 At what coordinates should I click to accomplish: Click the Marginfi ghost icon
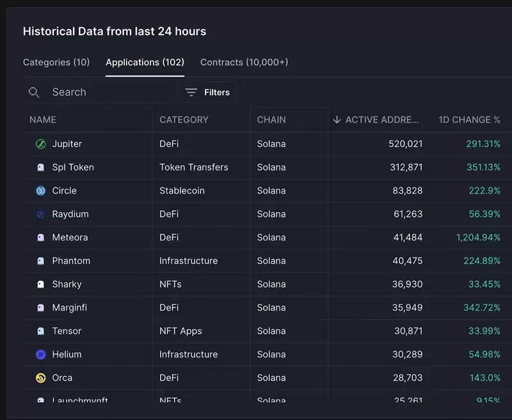pos(41,308)
